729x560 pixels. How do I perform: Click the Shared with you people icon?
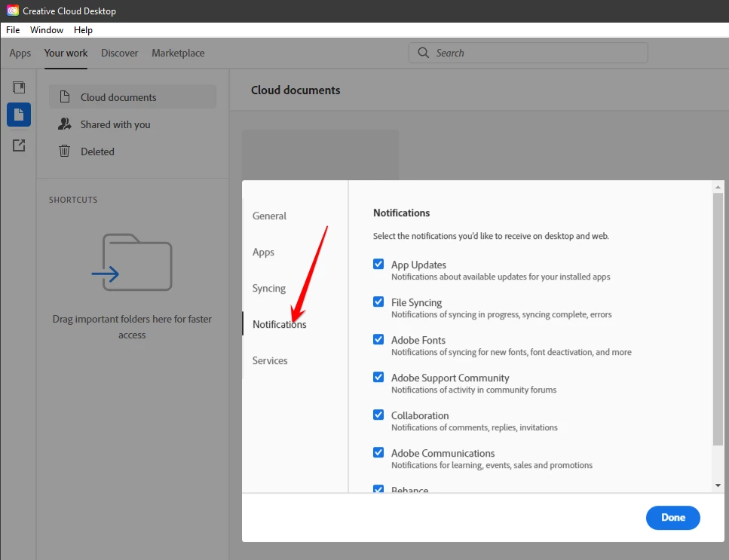tap(64, 124)
